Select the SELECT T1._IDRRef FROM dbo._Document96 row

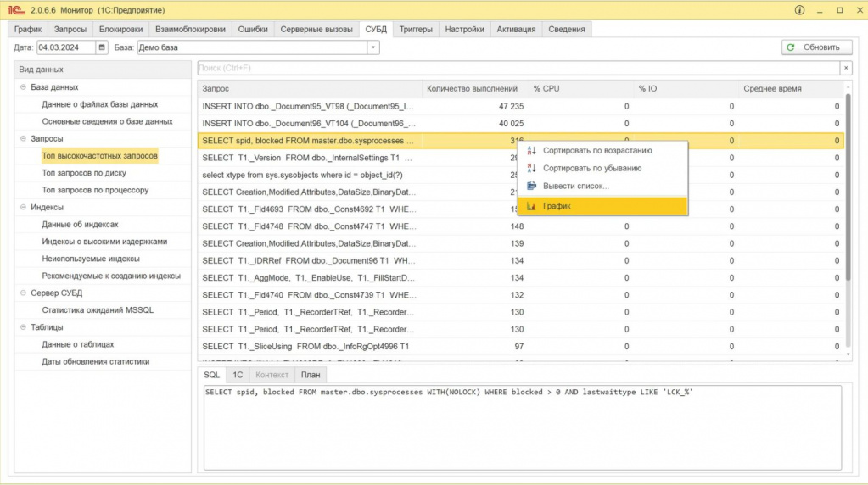click(520, 260)
